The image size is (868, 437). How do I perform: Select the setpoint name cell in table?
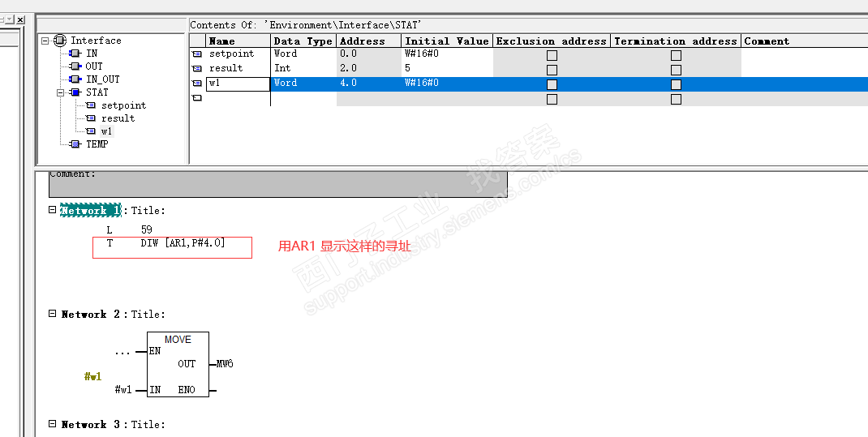tap(238, 54)
